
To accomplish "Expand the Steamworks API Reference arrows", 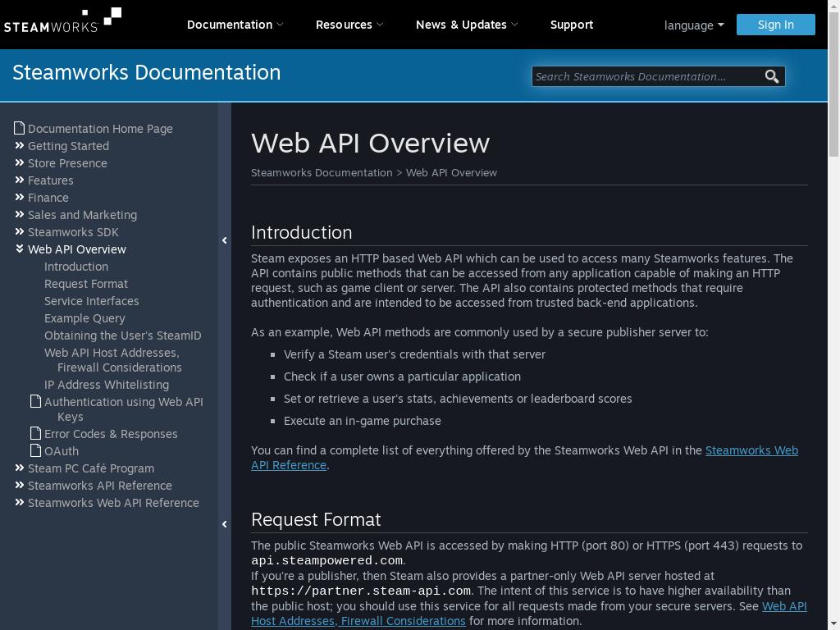I will 20,485.
